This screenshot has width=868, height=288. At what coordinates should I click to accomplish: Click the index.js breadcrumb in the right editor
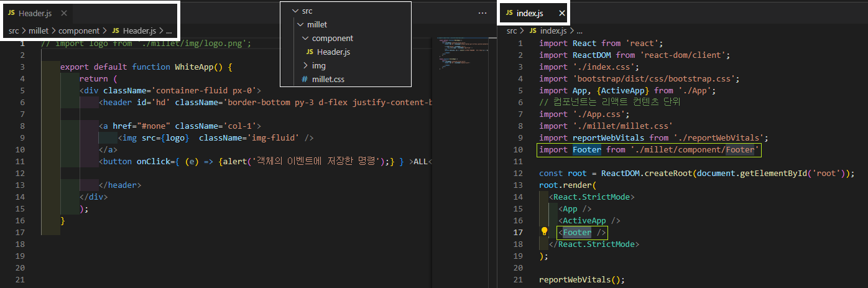[x=553, y=30]
